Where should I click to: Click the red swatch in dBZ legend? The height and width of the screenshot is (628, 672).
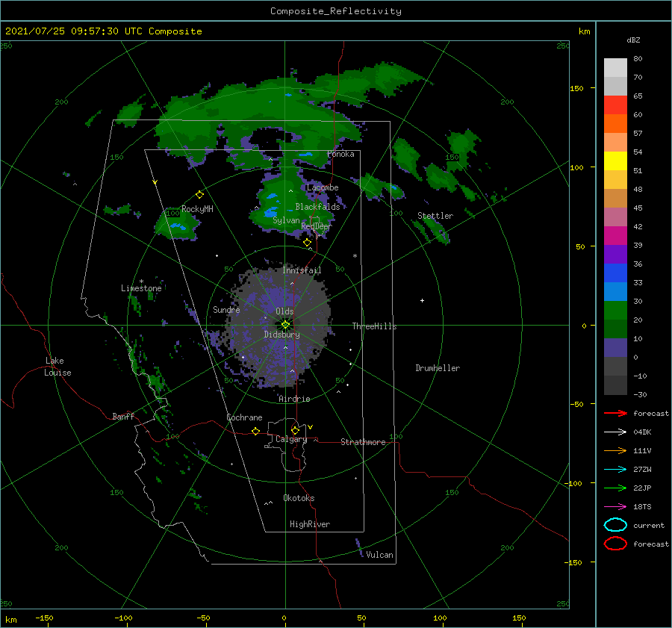point(615,105)
